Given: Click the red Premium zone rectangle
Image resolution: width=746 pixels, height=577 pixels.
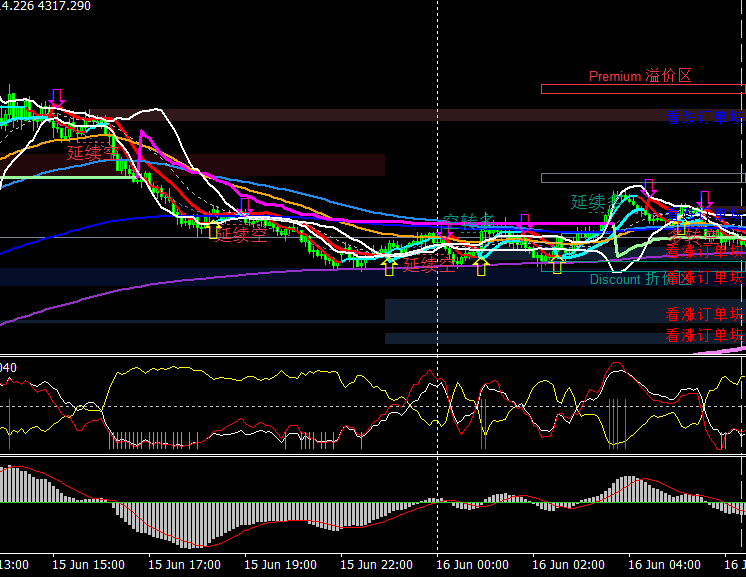Looking at the screenshot, I should (643, 89).
